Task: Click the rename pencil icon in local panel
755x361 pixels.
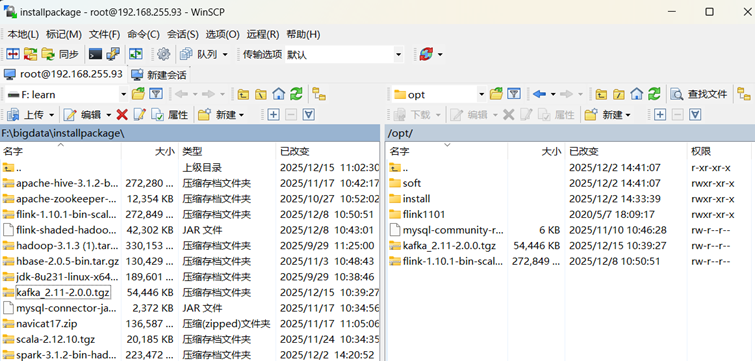Action: (139, 115)
